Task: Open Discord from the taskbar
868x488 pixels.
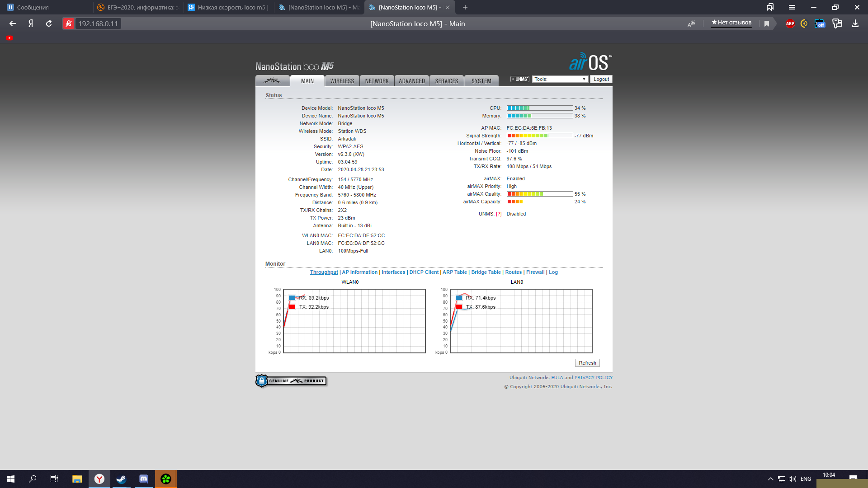Action: tap(143, 479)
